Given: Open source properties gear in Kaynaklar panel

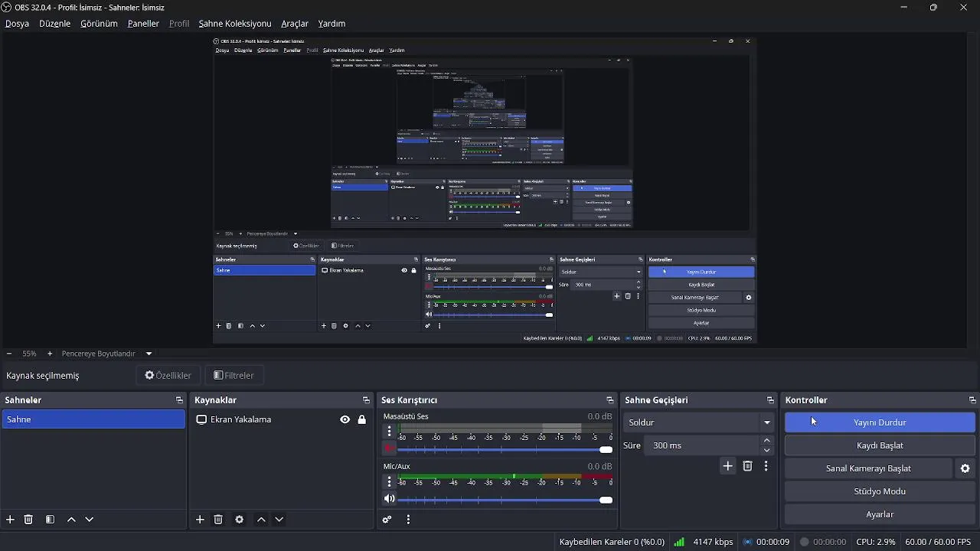Looking at the screenshot, I should (x=240, y=520).
